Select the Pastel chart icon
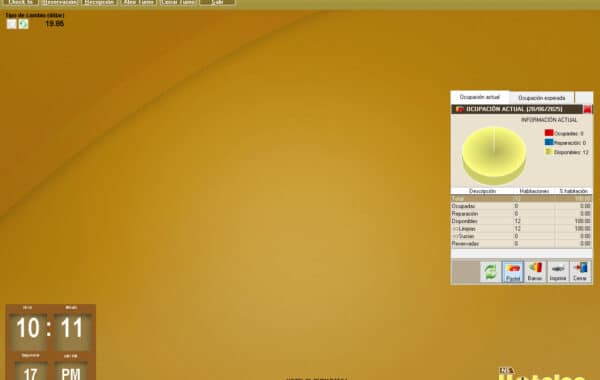 click(513, 272)
